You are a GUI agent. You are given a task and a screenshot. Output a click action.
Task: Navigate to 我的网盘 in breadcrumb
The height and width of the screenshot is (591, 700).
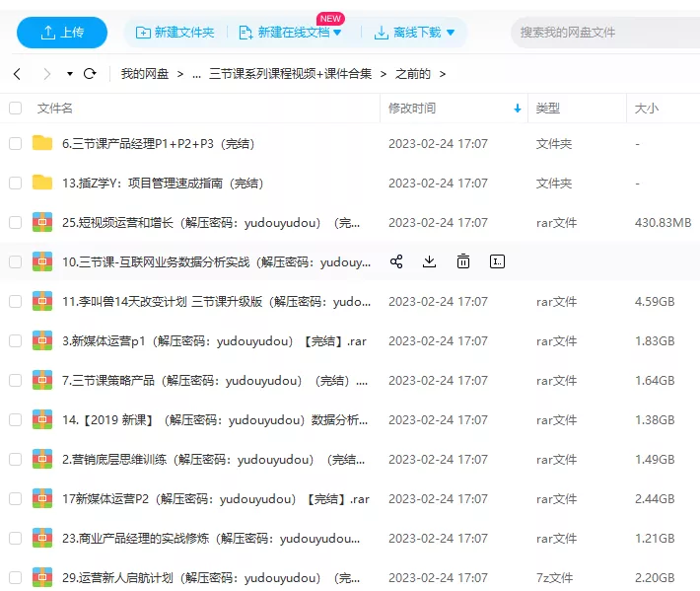(x=144, y=74)
